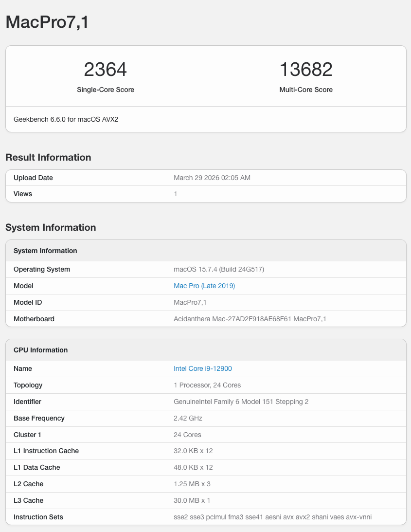The width and height of the screenshot is (411, 532).
Task: Click the Views row label
Action: pyautogui.click(x=23, y=194)
